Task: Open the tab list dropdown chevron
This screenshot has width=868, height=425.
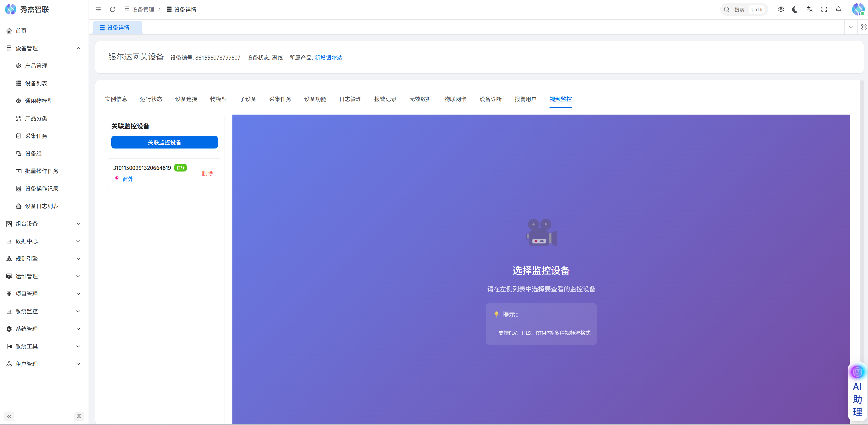Action: pos(850,27)
